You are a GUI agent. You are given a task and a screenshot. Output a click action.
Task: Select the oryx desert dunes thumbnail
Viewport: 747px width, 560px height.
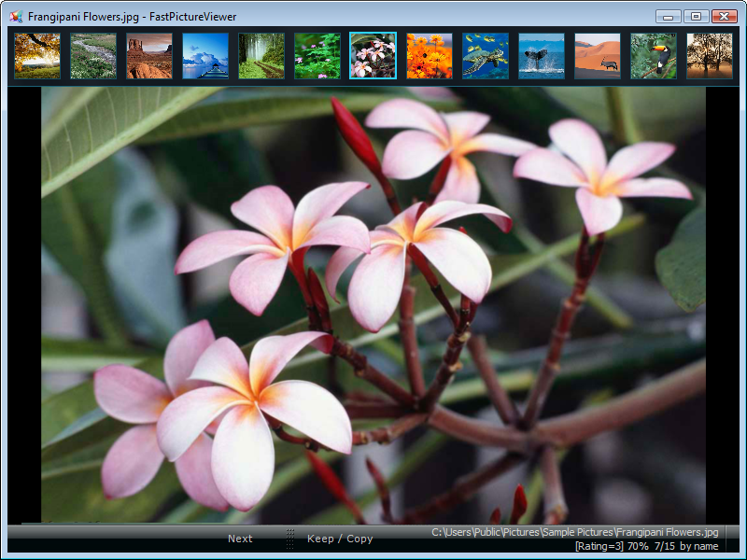[598, 56]
